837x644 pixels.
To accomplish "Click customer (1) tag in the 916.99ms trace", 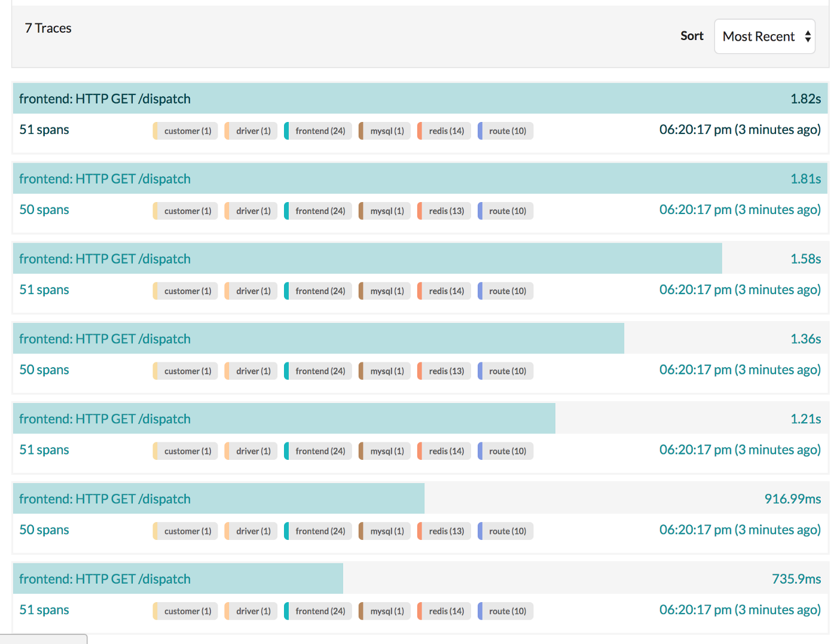I will 185,532.
